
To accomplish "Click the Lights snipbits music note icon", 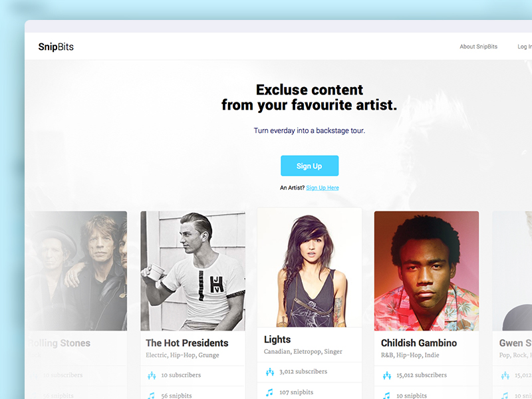I will point(269,392).
